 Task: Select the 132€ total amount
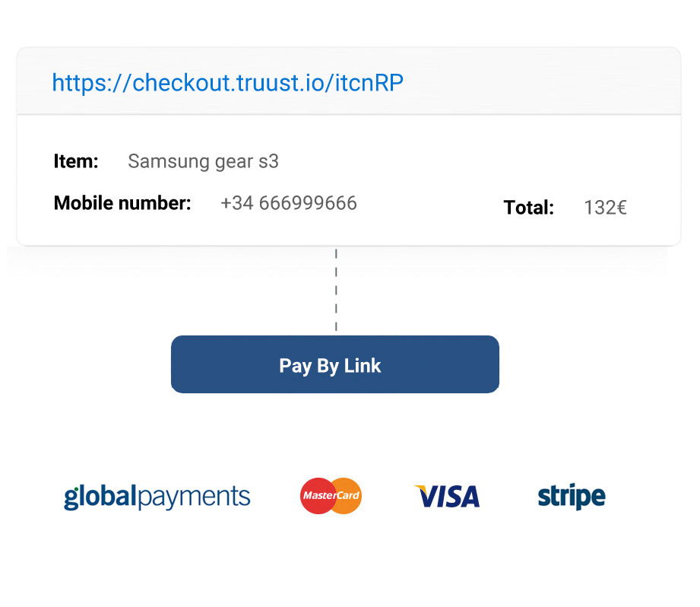[x=605, y=208]
